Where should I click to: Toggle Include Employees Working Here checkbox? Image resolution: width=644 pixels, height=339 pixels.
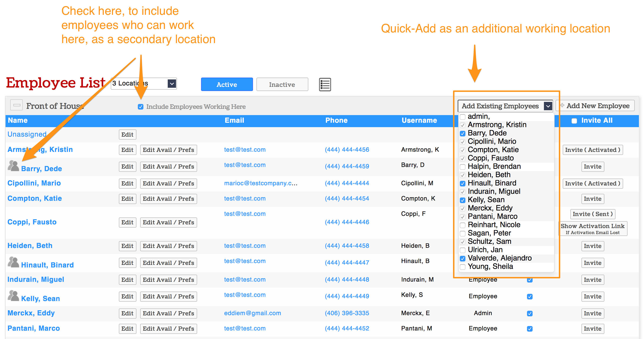tap(141, 107)
